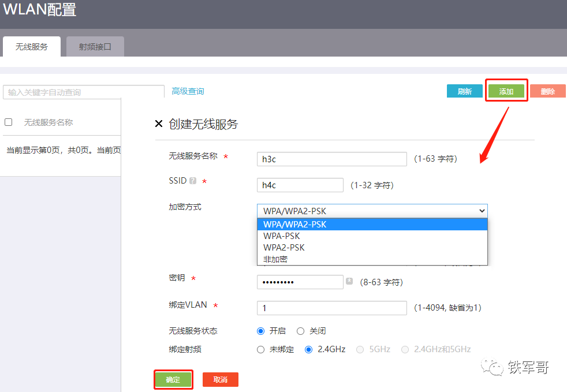Click the blue 刷新 button

click(464, 91)
